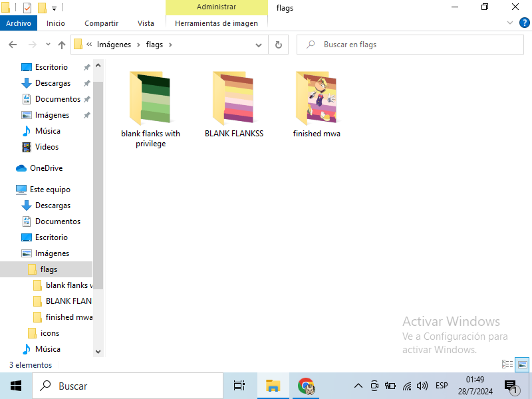The image size is (532, 399).
Task: Show hidden breadcrumb path chevrons
Action: pos(89,45)
